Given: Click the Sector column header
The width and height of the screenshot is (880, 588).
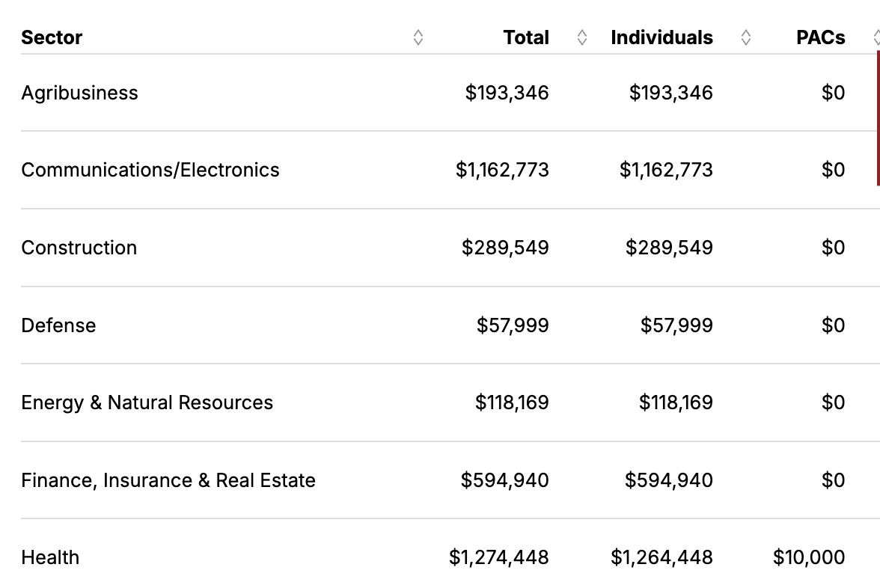Looking at the screenshot, I should 52,37.
